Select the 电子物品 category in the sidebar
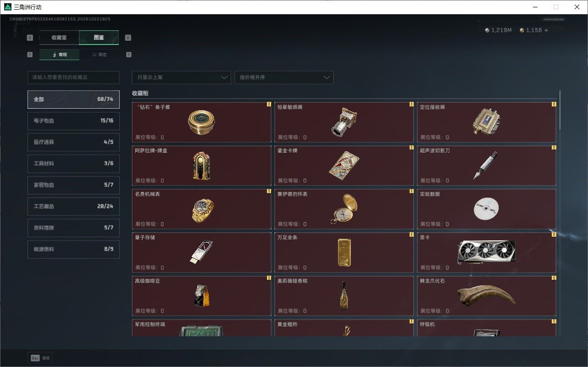Image resolution: width=588 pixels, height=367 pixels. click(x=73, y=121)
